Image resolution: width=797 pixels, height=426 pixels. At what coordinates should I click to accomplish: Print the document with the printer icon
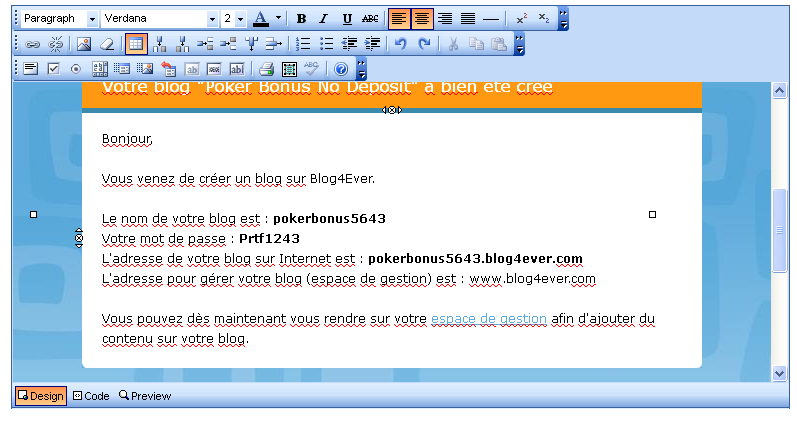coord(266,69)
